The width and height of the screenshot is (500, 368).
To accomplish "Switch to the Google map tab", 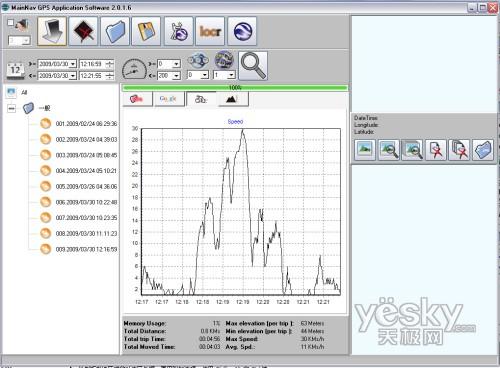I will 168,99.
